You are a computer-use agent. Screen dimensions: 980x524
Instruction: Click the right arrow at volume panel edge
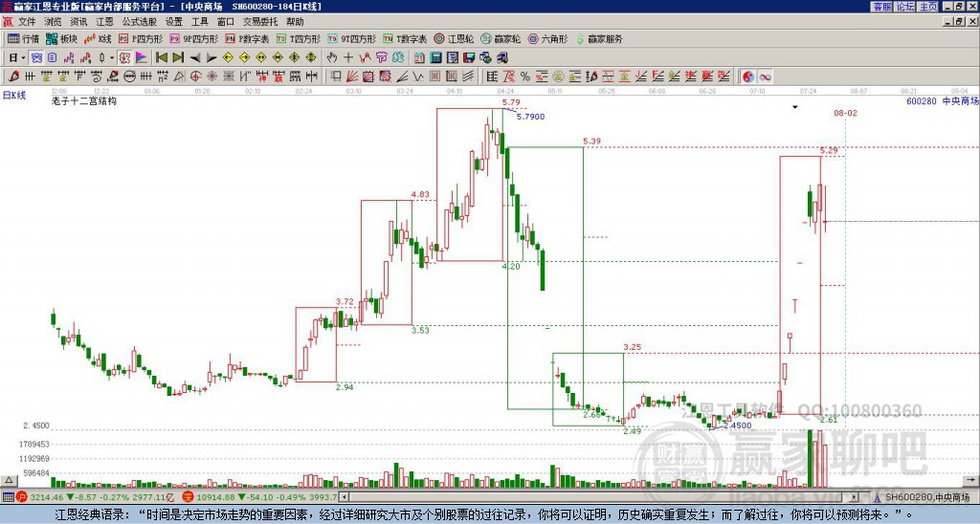point(972,480)
